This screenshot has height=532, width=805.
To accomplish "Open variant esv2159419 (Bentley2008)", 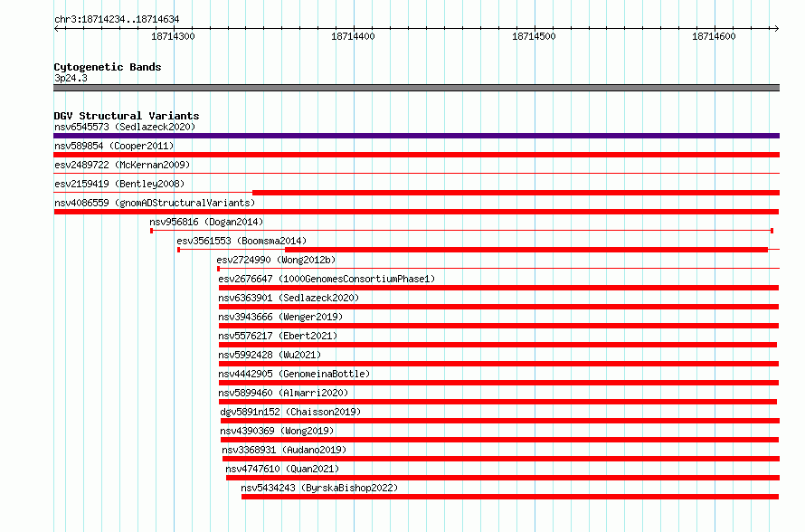I will point(119,184).
